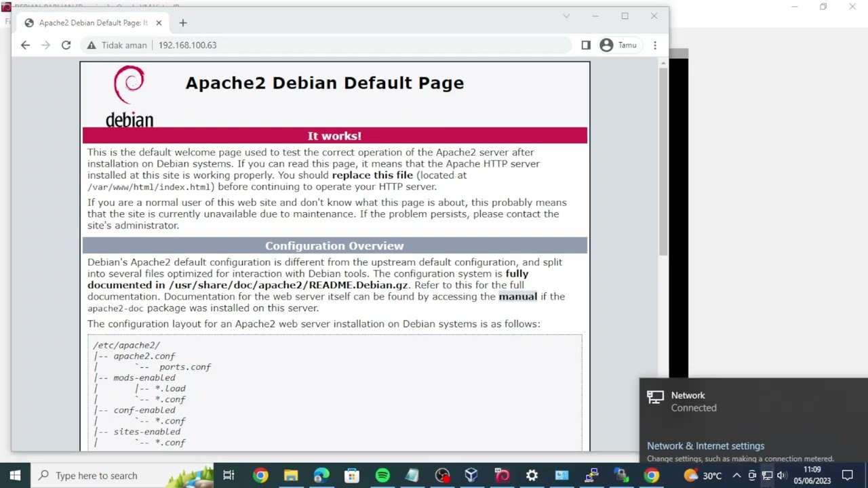Go back to the previous page in Chrome
Image resolution: width=868 pixels, height=488 pixels.
25,45
